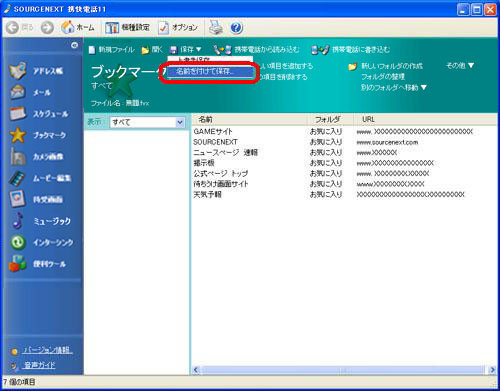Screen dimensions: 500x391
Task: Open the 保存 dropdown menu
Action: tap(186, 50)
